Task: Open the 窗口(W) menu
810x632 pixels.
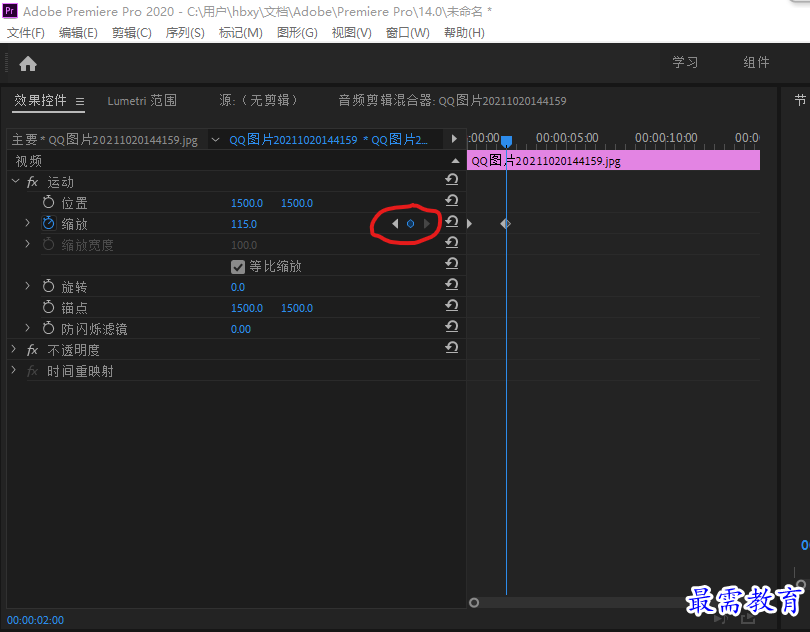Action: pos(408,33)
